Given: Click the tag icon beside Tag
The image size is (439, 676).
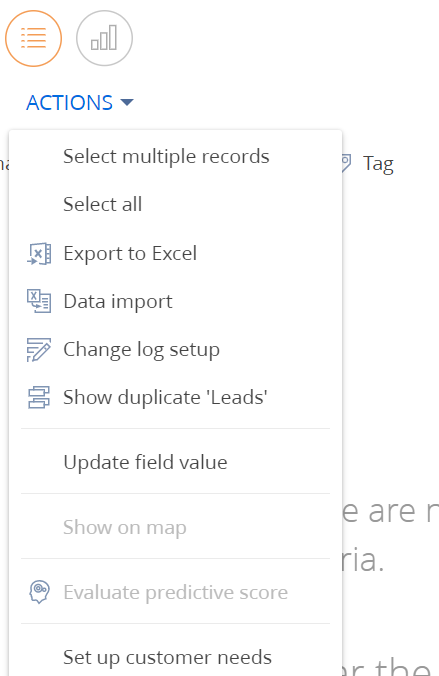Looking at the screenshot, I should pyautogui.click(x=345, y=164).
